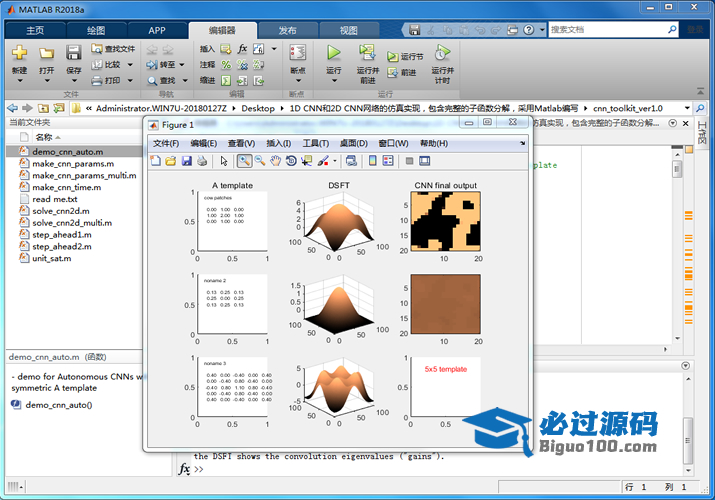715x500 pixels.
Task: Click Print icon in Figure 1 toolbar
Action: tap(202, 160)
